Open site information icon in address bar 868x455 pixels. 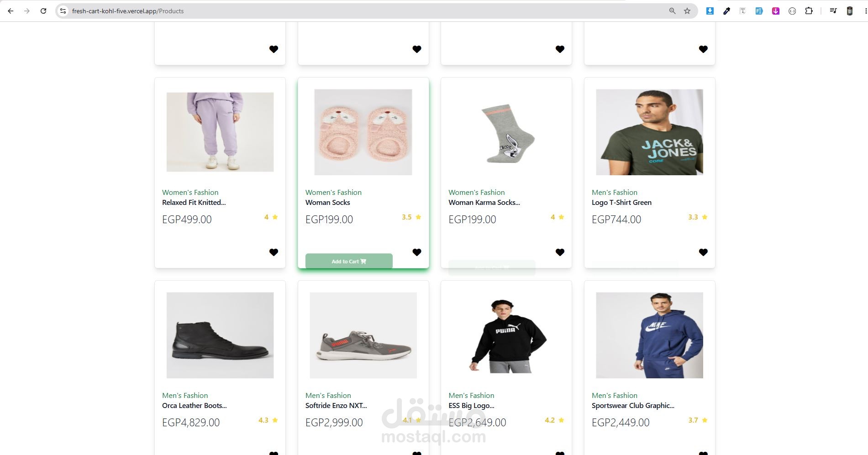63,11
